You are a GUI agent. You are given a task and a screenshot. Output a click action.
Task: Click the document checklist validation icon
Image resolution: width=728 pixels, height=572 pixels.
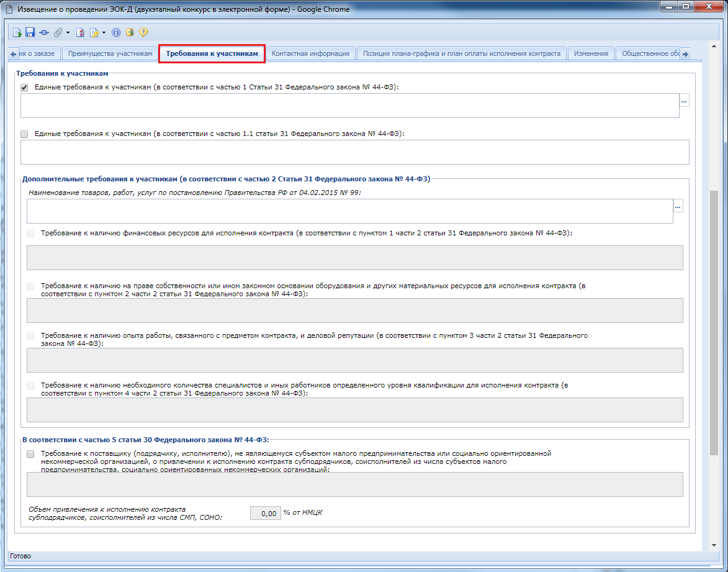coord(81,32)
